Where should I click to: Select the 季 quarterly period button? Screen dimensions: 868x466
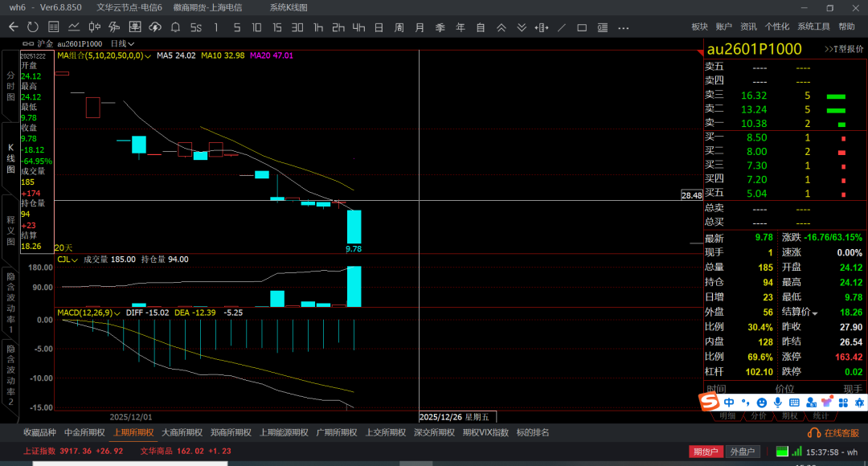coord(440,27)
